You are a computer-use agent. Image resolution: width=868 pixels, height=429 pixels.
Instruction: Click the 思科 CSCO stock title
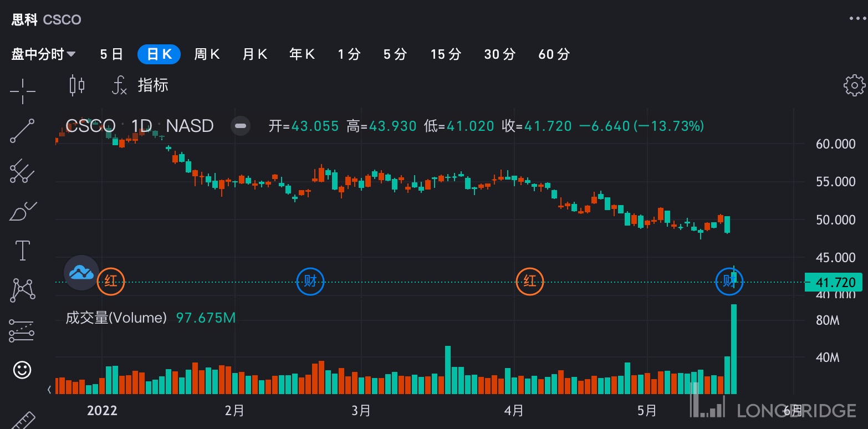[47, 19]
